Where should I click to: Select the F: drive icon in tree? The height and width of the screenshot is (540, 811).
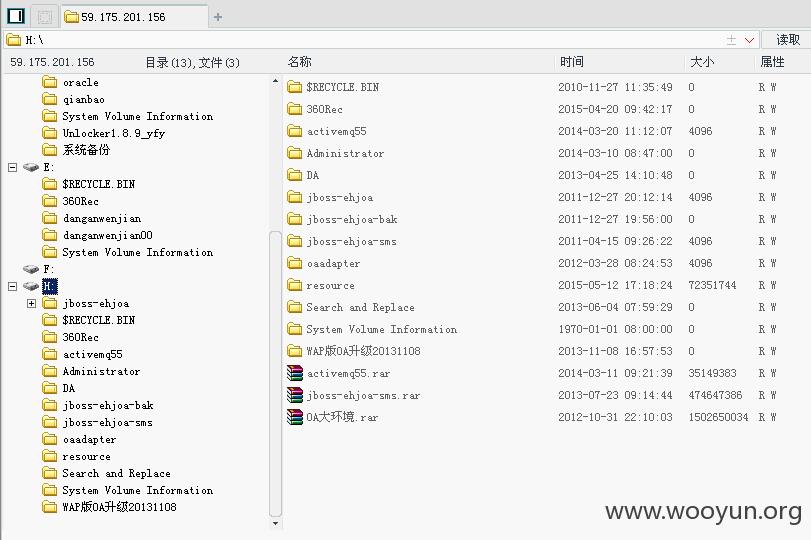tap(32, 269)
